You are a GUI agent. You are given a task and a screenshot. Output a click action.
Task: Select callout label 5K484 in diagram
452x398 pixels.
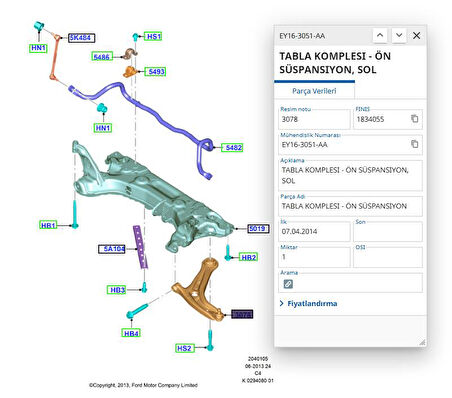coord(82,38)
